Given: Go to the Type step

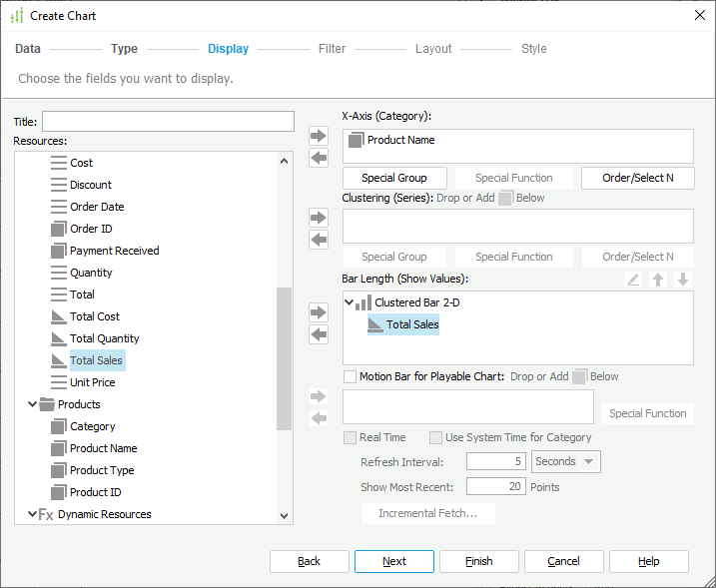Looking at the screenshot, I should [x=124, y=49].
